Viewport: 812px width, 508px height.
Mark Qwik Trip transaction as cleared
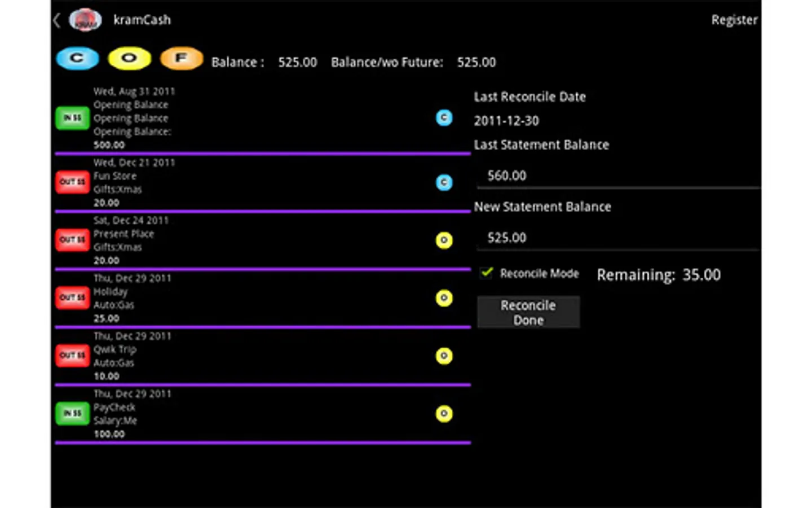(x=444, y=356)
